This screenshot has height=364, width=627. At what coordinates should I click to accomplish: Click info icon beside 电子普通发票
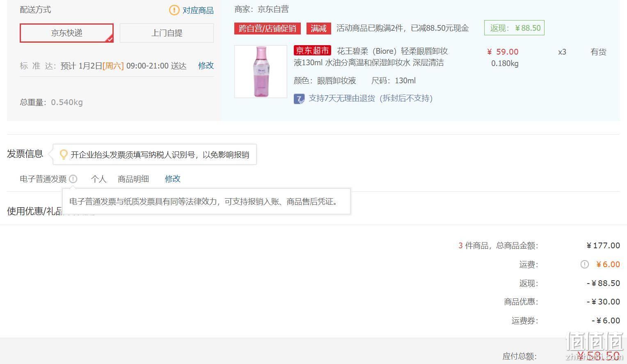73,179
